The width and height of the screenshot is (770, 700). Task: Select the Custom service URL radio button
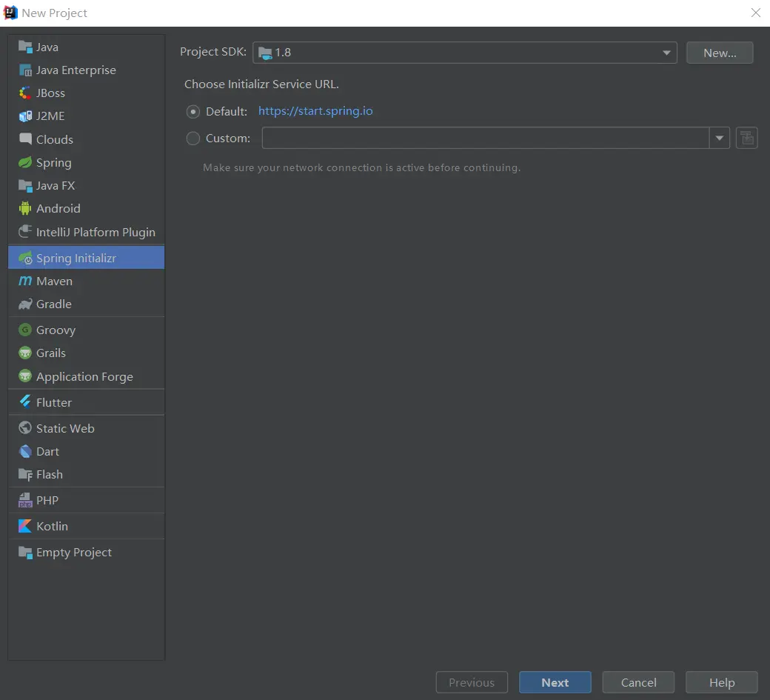coord(193,139)
